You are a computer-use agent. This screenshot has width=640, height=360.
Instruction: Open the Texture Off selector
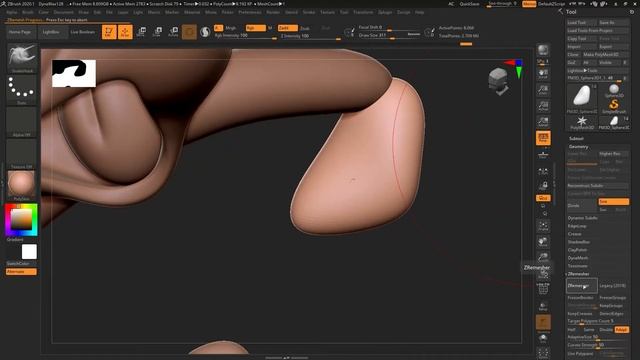coord(22,153)
